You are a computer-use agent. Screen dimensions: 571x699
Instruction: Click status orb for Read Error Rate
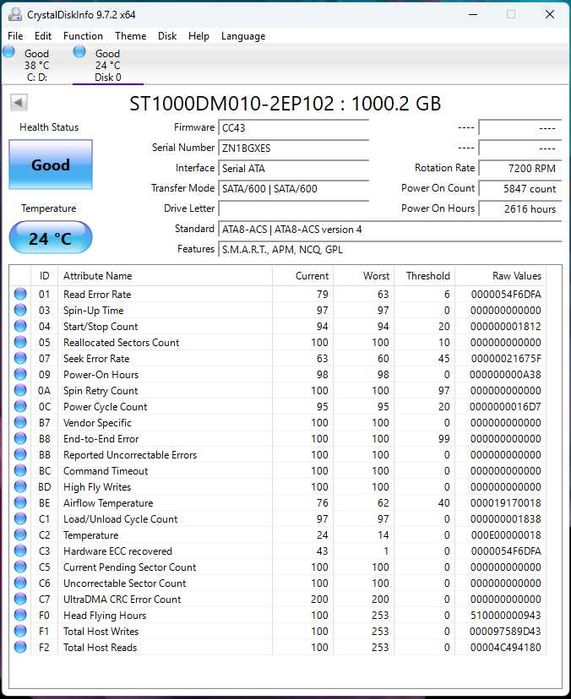point(20,294)
